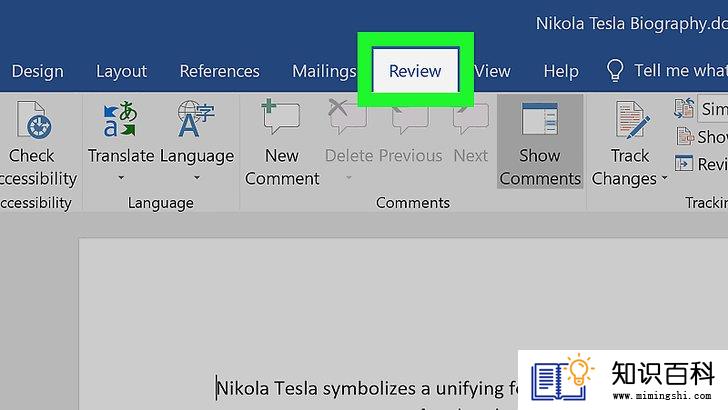
Task: Click in the Nikola Tesla document text
Action: click(366, 388)
